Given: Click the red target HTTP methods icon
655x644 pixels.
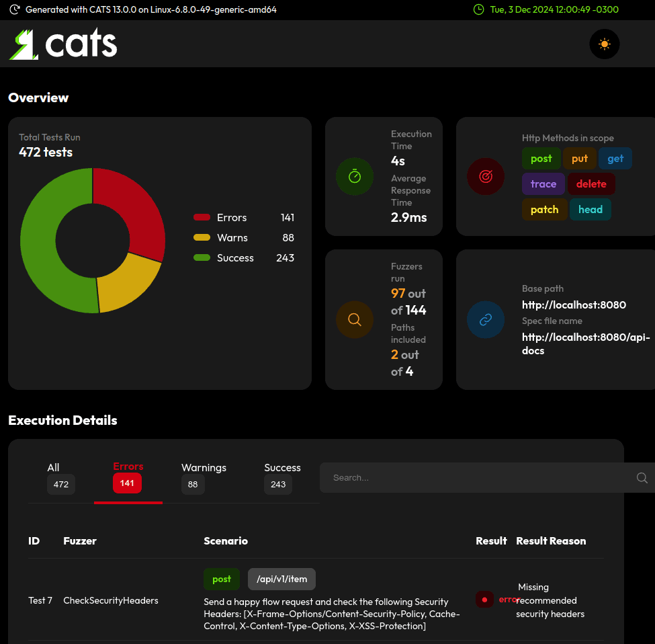Looking at the screenshot, I should [x=486, y=176].
